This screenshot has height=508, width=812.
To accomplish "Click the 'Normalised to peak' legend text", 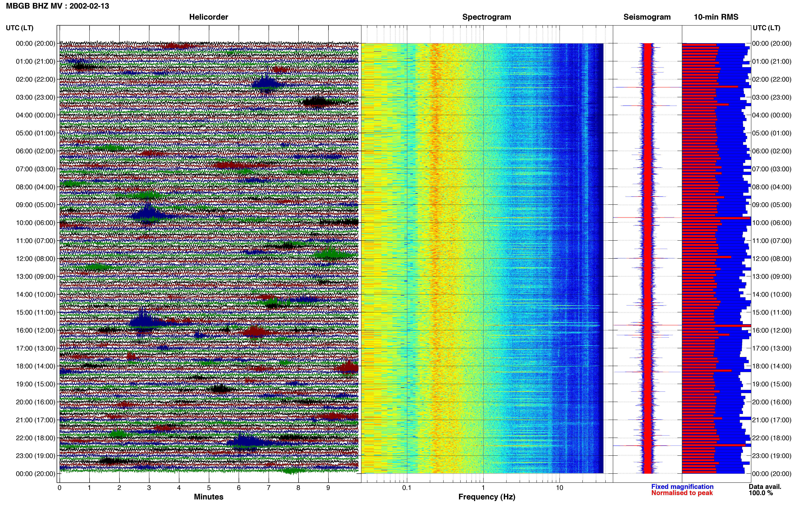I will [x=682, y=493].
